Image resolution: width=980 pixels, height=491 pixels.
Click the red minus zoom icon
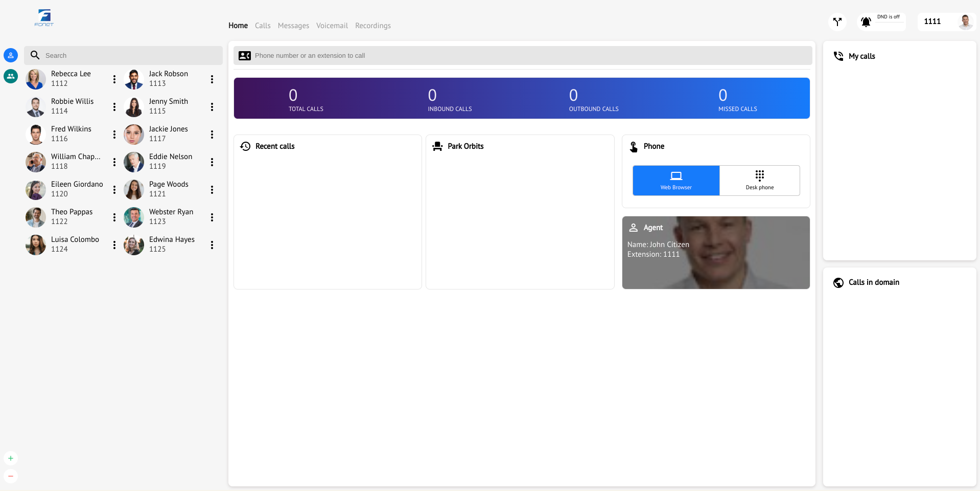(x=11, y=476)
